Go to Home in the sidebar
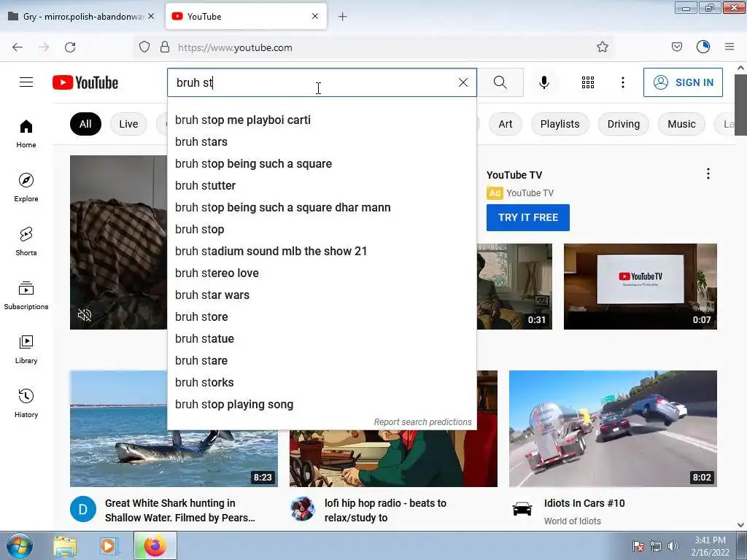Viewport: 747px width, 560px height. coord(26,134)
